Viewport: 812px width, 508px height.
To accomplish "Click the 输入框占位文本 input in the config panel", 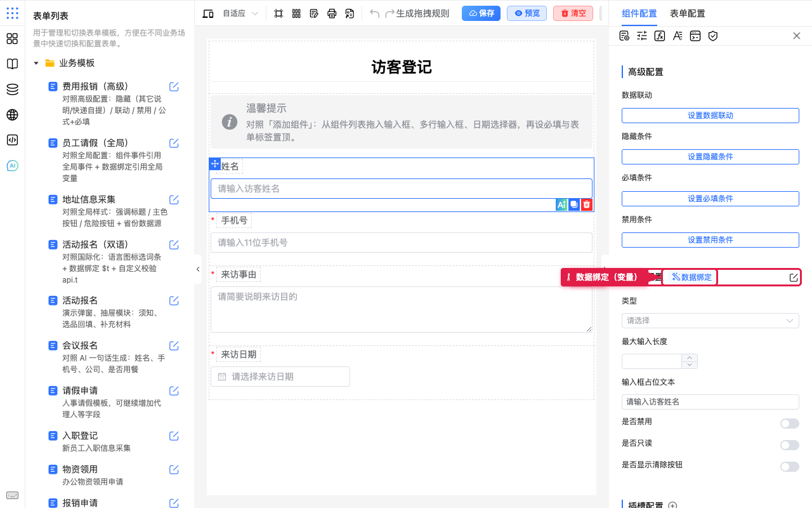I will (710, 402).
